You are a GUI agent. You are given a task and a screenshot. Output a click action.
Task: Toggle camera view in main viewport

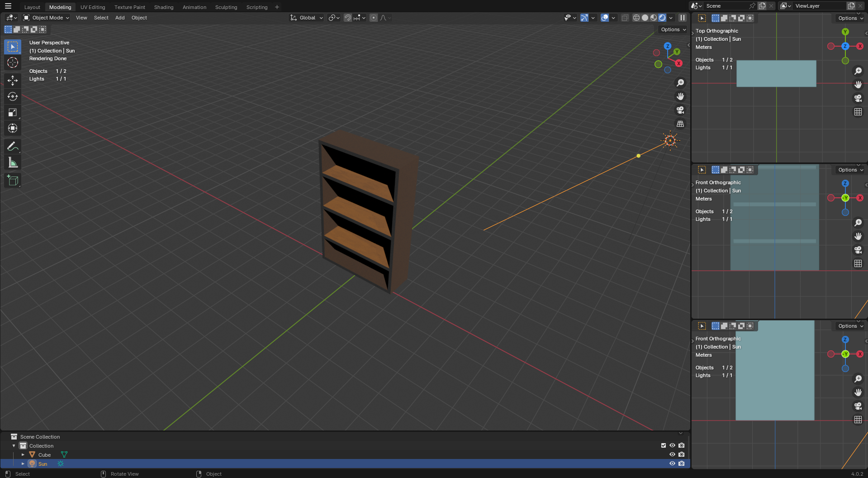(x=680, y=110)
